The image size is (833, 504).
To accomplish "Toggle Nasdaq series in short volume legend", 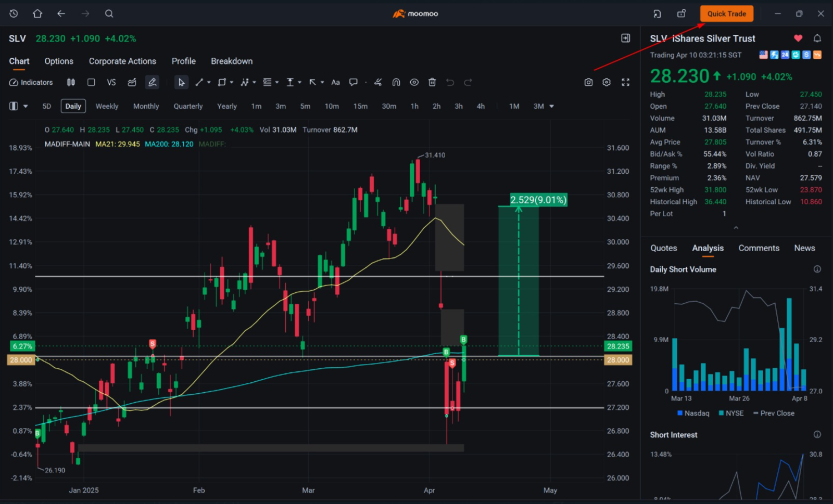I will tap(693, 413).
